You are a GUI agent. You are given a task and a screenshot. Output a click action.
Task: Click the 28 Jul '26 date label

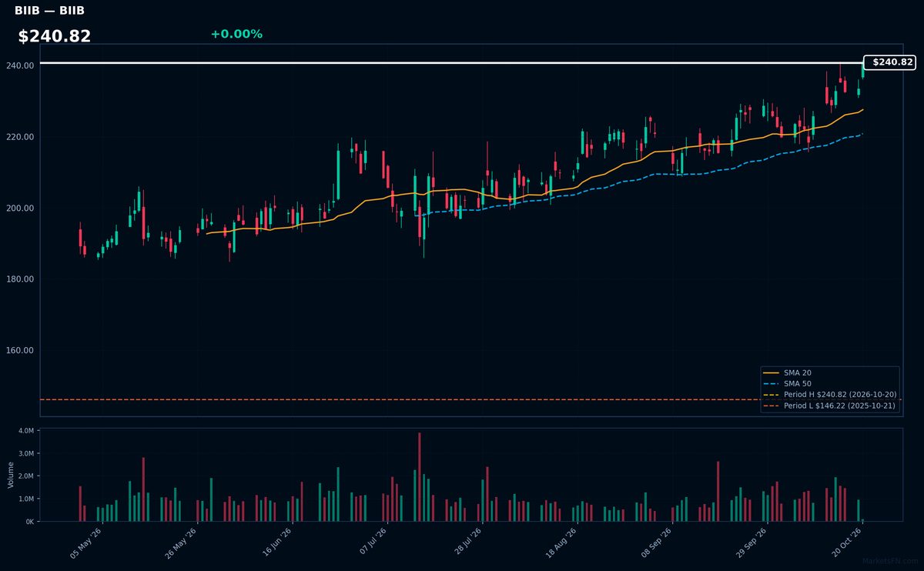tap(467, 543)
